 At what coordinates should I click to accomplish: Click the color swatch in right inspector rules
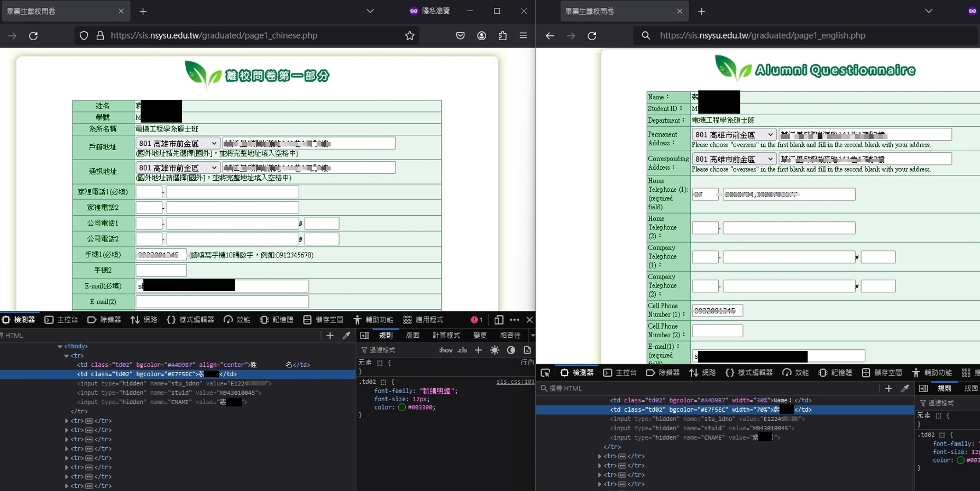coord(960,460)
